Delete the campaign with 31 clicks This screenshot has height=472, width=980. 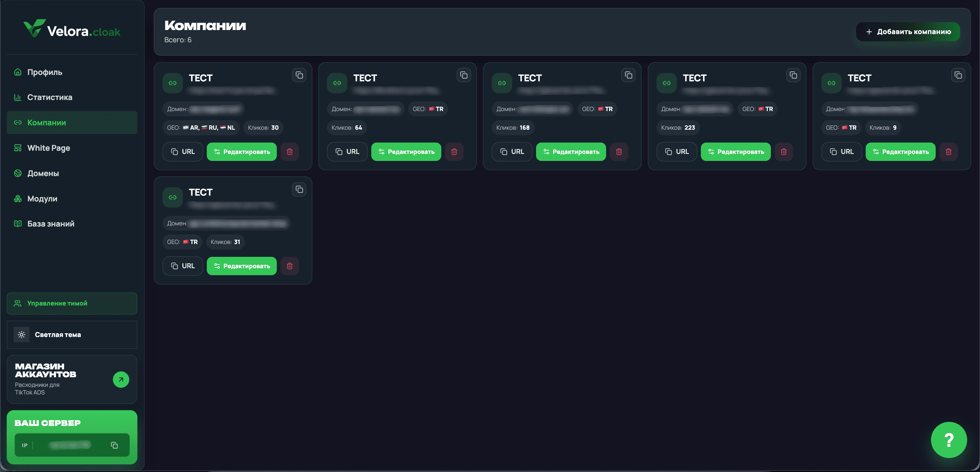[290, 266]
